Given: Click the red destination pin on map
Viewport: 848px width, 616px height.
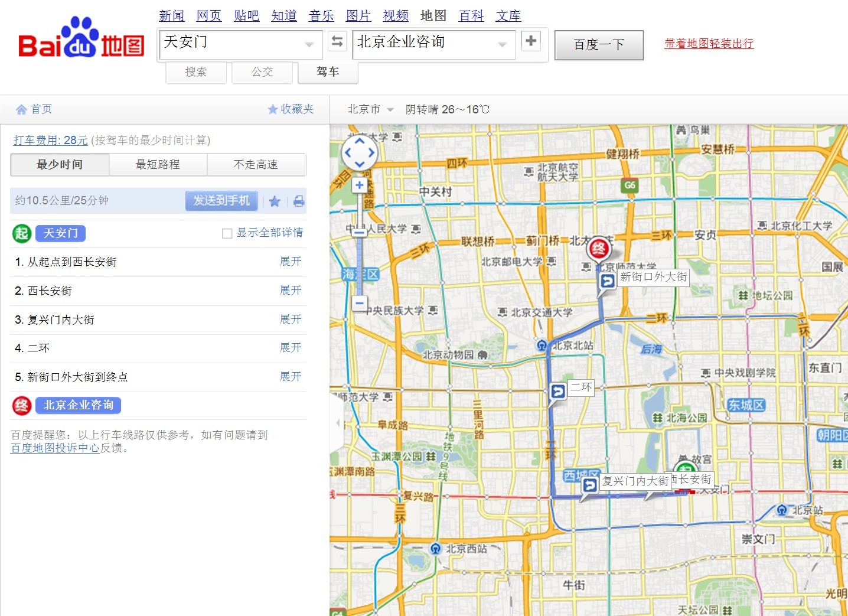Looking at the screenshot, I should click(x=598, y=249).
